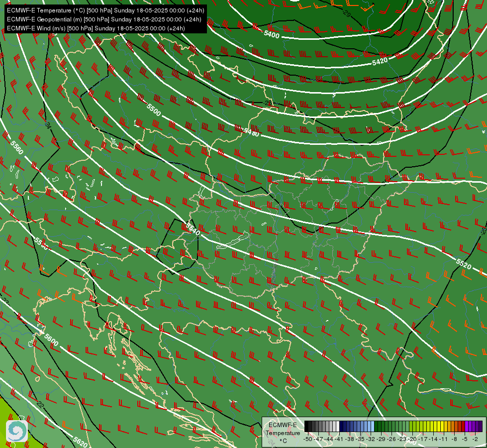Click the 5420 geopotential contour label
Image resolution: width=487 pixels, height=448 pixels.
click(380, 61)
